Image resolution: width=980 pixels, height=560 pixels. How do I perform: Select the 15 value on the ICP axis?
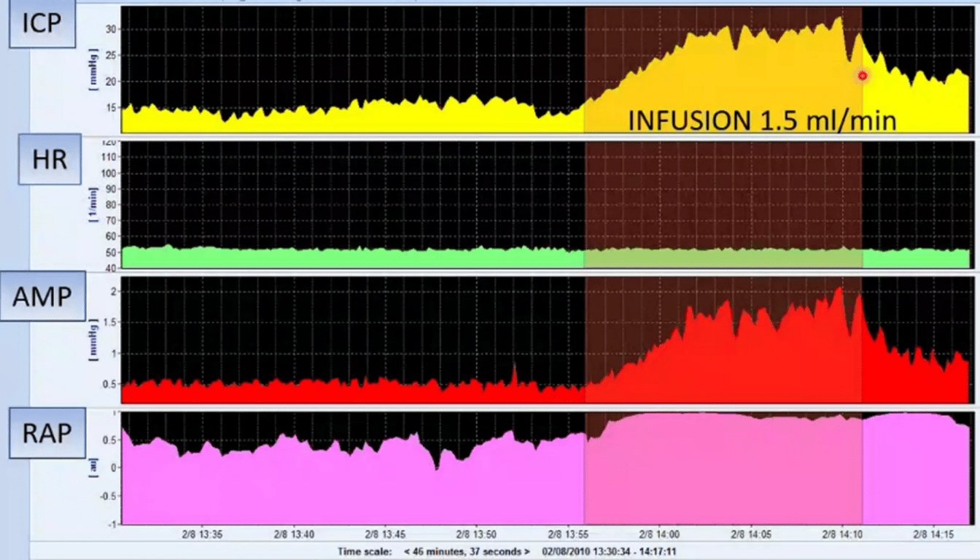[x=112, y=108]
